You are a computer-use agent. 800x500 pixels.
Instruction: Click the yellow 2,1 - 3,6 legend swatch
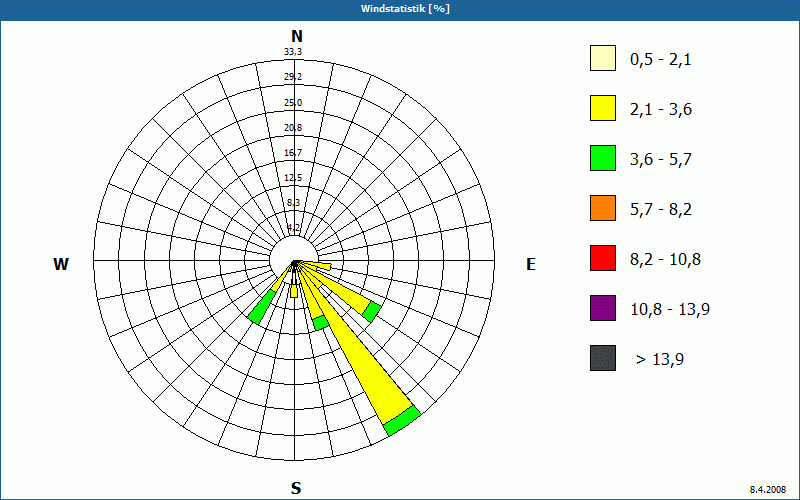pyautogui.click(x=603, y=108)
